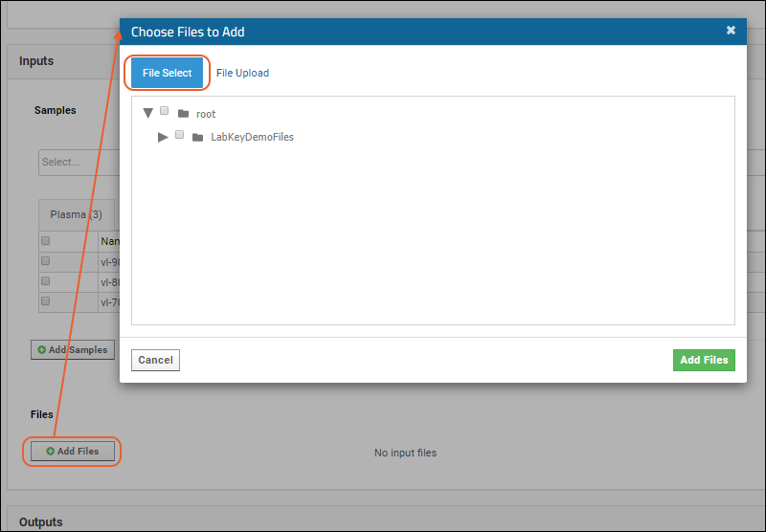Open the File Upload tab

[x=242, y=73]
